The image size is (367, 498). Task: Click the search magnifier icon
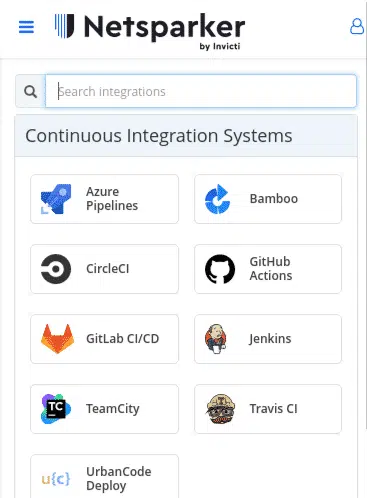(x=30, y=91)
